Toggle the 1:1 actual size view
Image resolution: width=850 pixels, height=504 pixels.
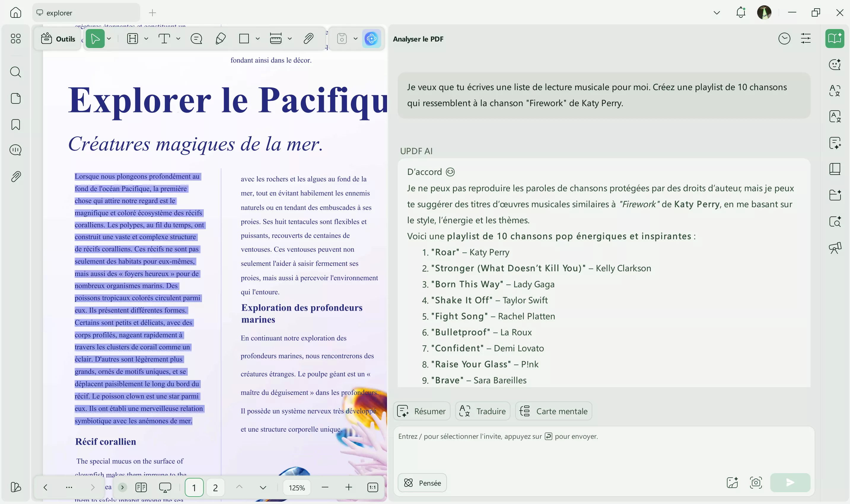point(373,488)
